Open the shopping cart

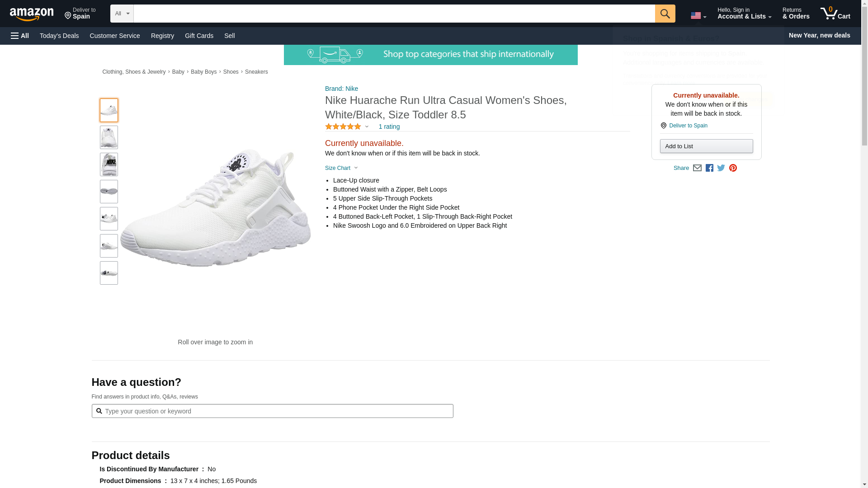[x=835, y=14]
